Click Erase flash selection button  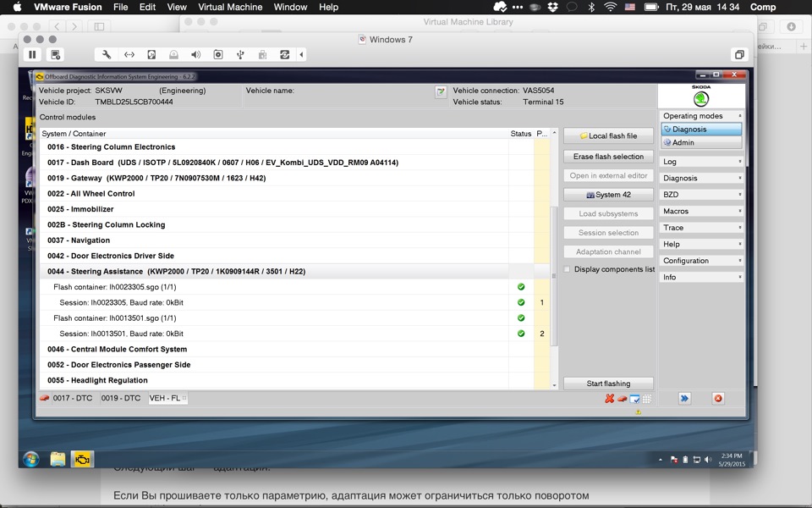point(608,157)
